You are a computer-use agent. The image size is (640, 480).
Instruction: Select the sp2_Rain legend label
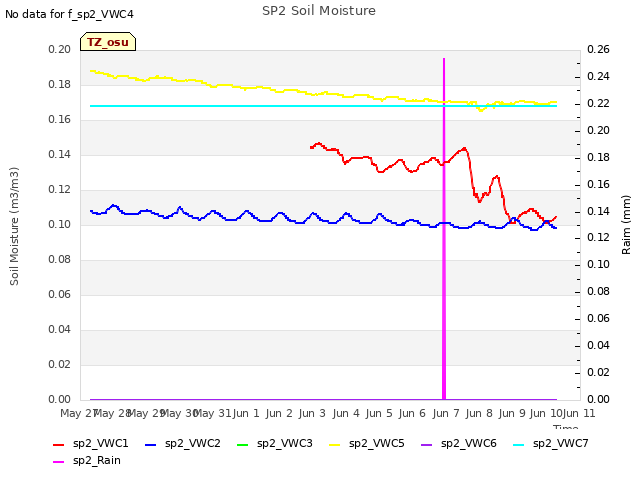click(x=97, y=461)
